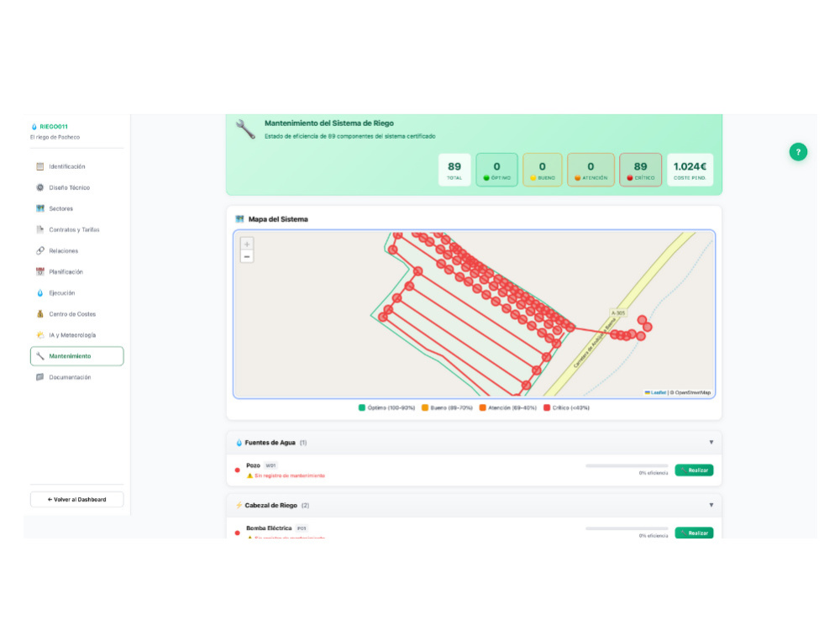The image size is (840, 630).
Task: Zoom in on the system map
Action: 247,244
